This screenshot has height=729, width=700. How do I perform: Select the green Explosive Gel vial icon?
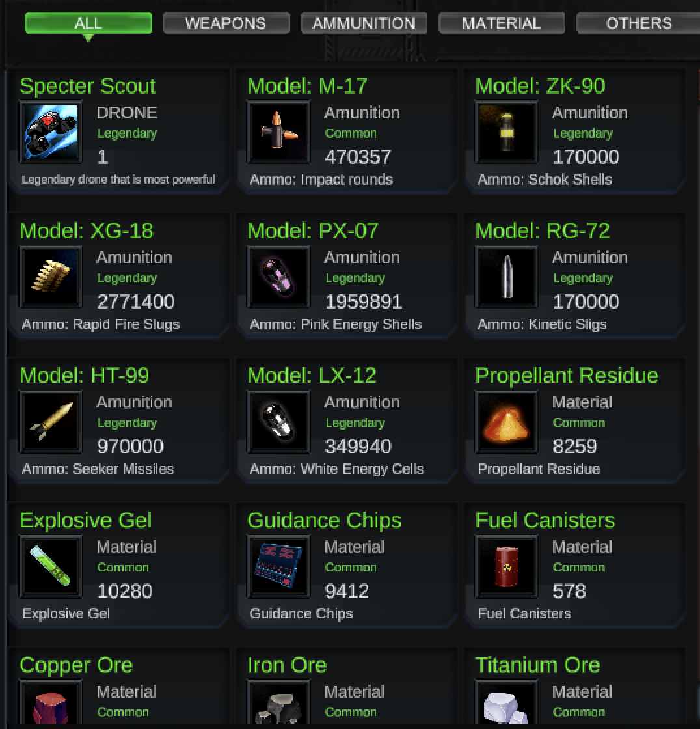pyautogui.click(x=51, y=566)
